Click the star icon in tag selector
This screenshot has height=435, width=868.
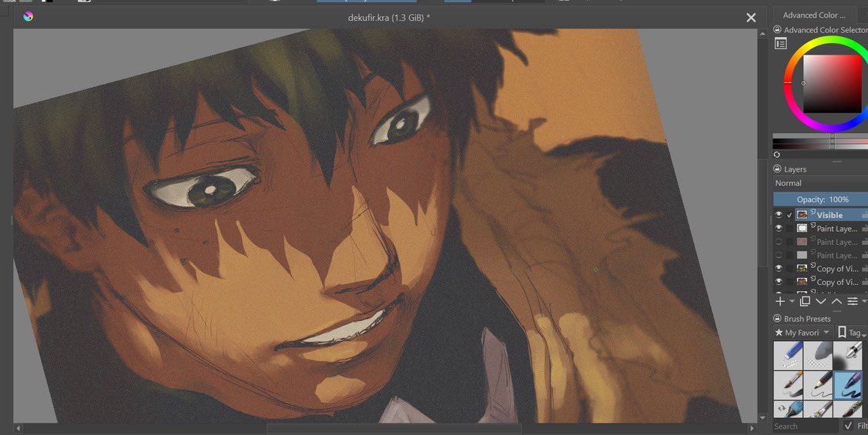point(779,333)
